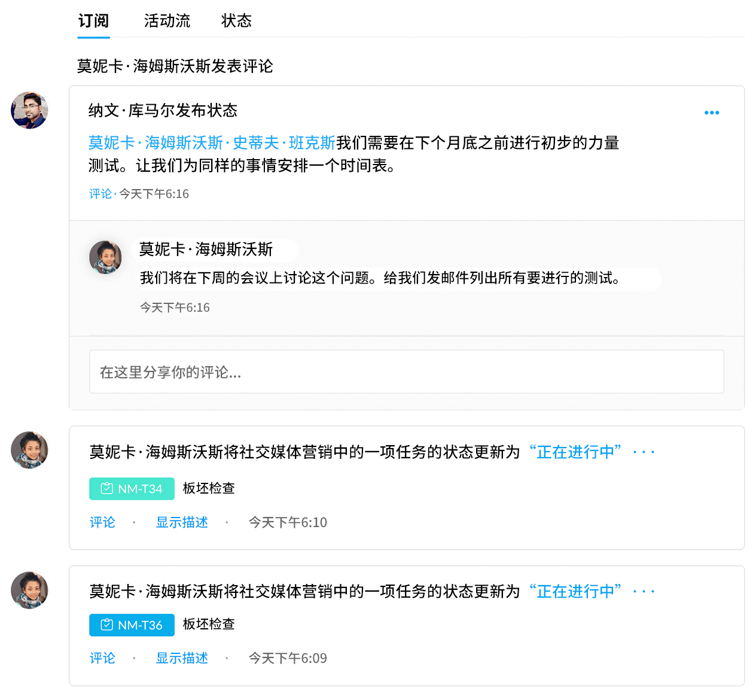Open the three-dot menu on Naveen's status post
This screenshot has height=700, width=756.
[711, 112]
